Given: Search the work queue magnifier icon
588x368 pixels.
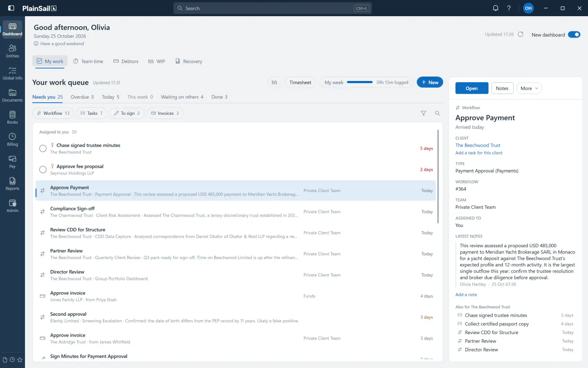Looking at the screenshot, I should [x=437, y=113].
